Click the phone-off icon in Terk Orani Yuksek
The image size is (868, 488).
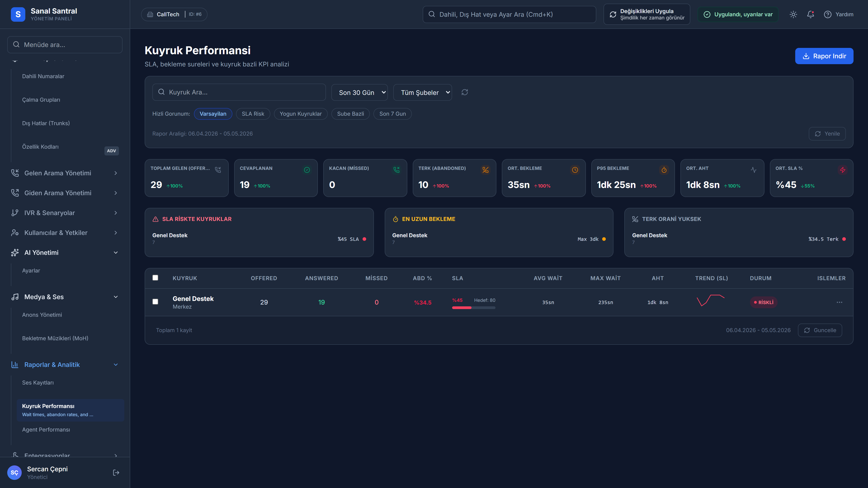tap(635, 219)
